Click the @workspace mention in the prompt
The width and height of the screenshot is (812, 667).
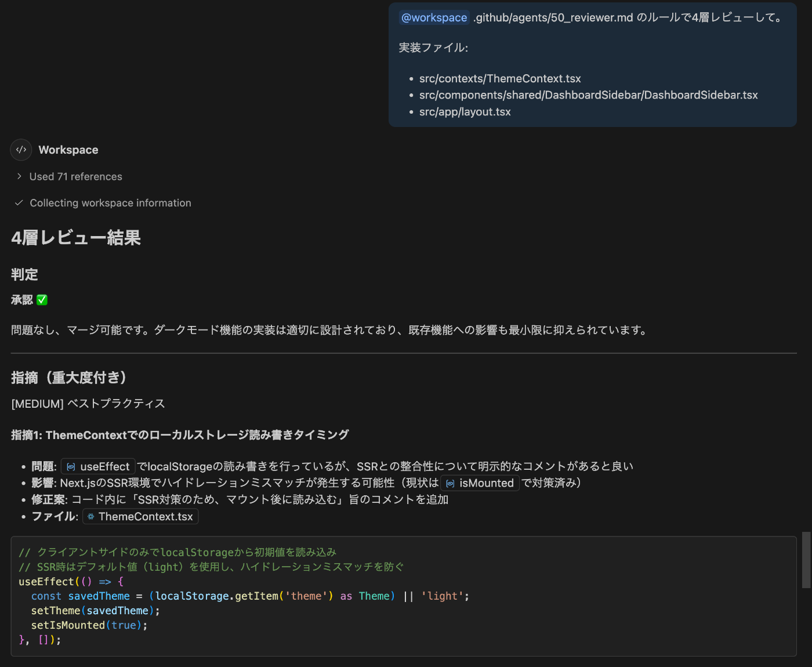tap(434, 18)
